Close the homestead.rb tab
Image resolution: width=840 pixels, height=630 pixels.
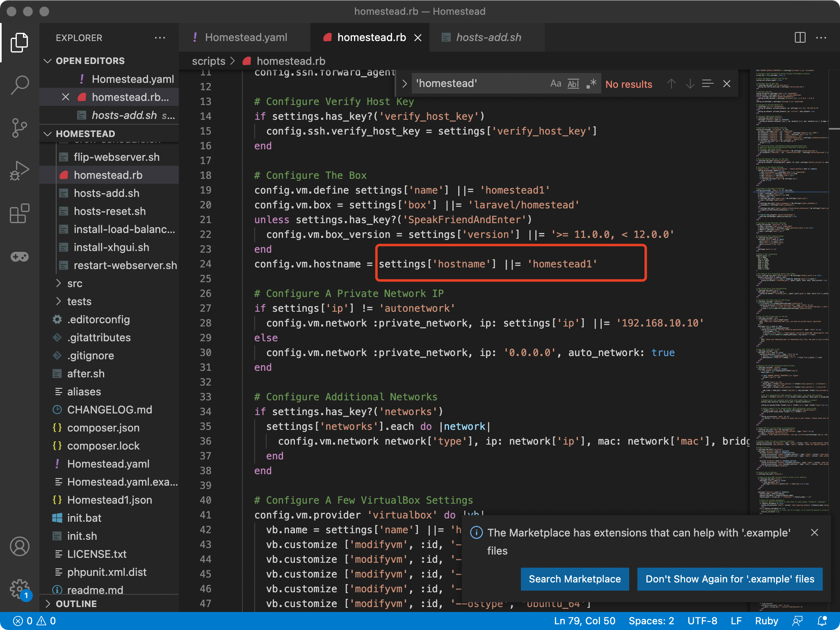pyautogui.click(x=418, y=38)
